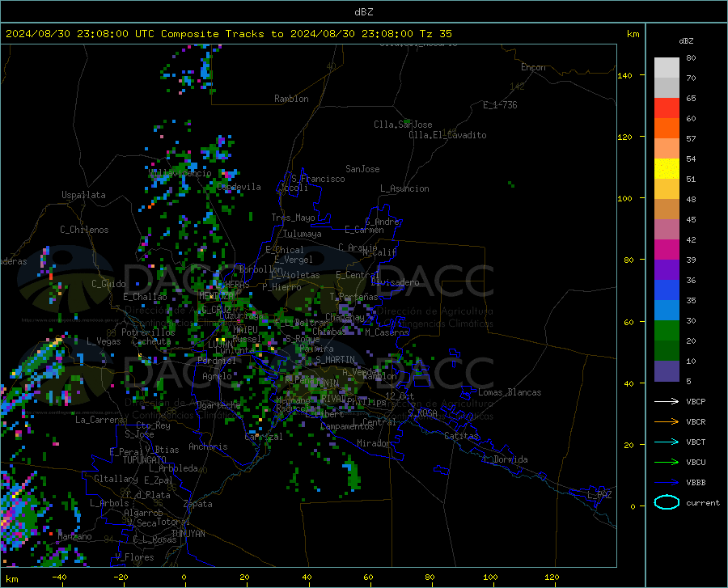This screenshot has width=728, height=588.
Task: Click the Lomas_Blancas map label
Action: (x=510, y=392)
